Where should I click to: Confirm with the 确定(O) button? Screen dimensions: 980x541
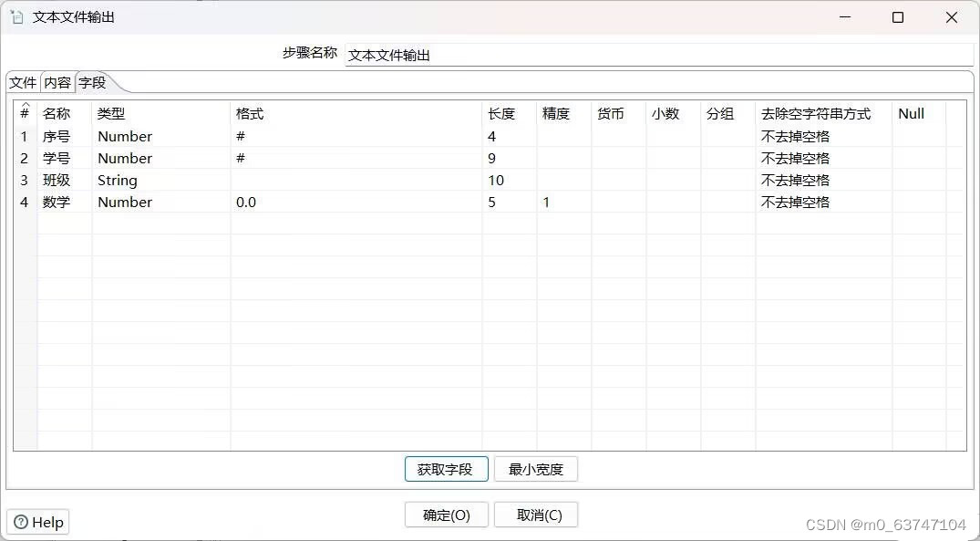(x=447, y=515)
